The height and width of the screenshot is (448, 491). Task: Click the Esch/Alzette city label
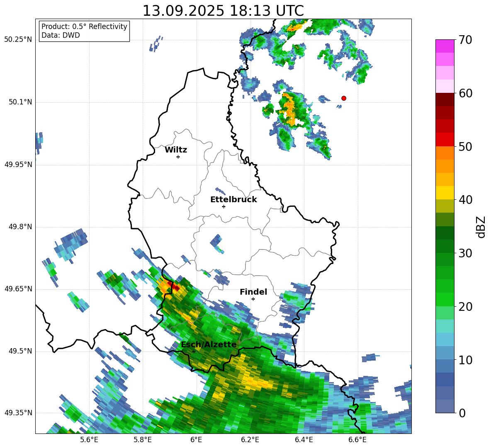[209, 345]
